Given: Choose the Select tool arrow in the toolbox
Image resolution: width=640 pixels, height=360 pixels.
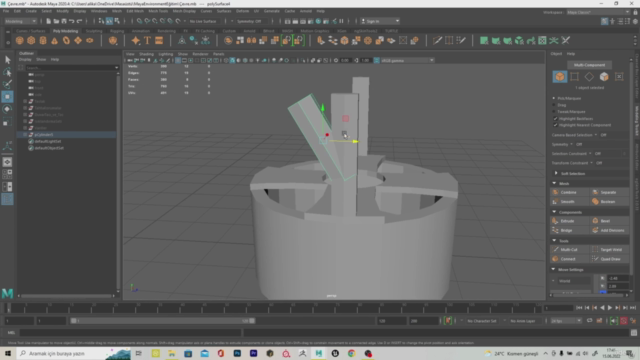Looking at the screenshot, I should pyautogui.click(x=7, y=60).
